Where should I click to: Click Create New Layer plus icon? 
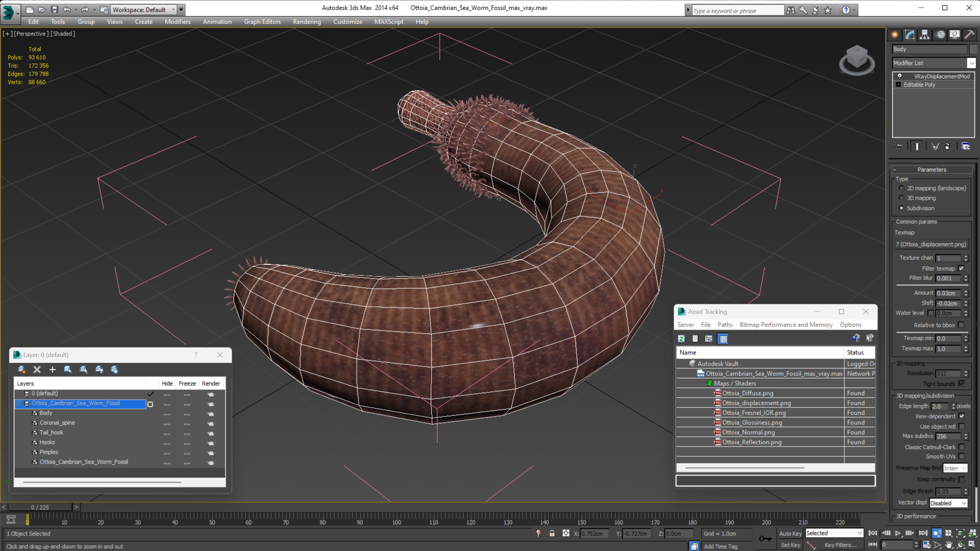(52, 369)
